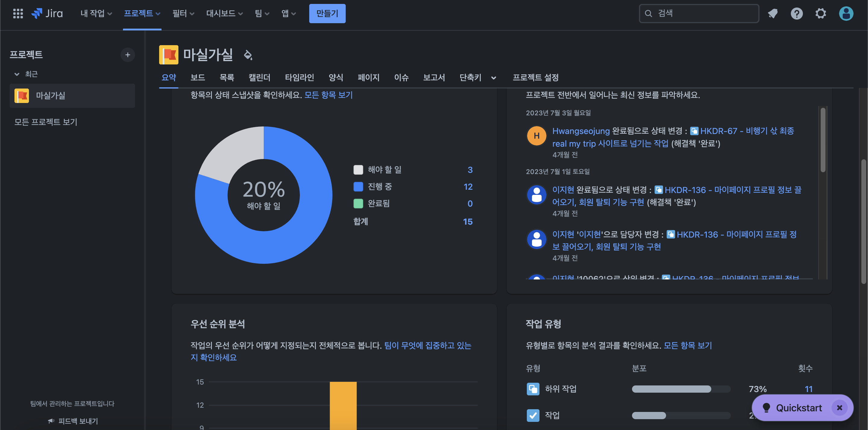Open the notifications bell icon
This screenshot has width=868, height=430.
coord(772,14)
